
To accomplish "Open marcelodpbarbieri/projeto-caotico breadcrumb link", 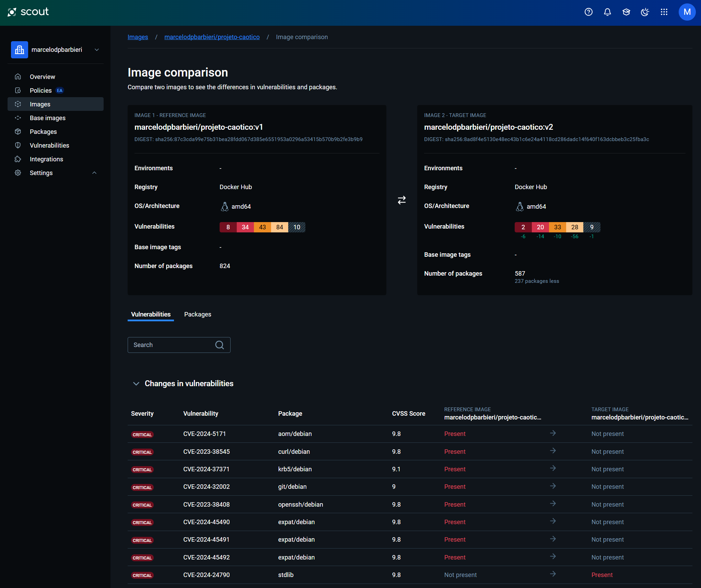I will (x=212, y=37).
